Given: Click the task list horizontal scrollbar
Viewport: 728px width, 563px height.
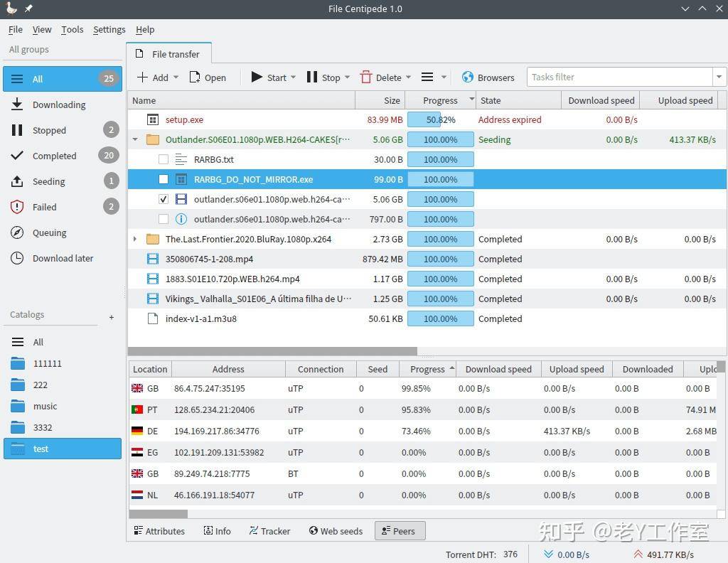Looking at the screenshot, I should [x=272, y=351].
